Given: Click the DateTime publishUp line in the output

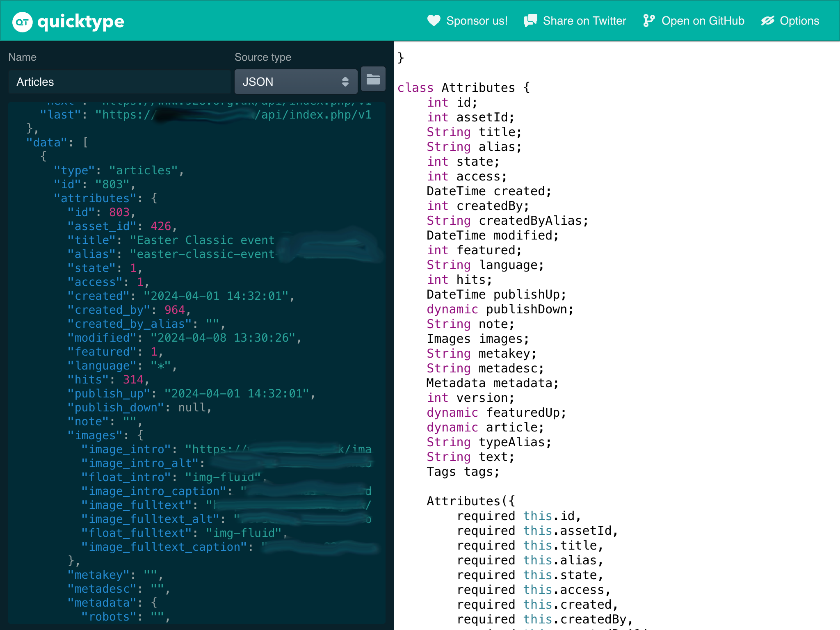Looking at the screenshot, I should click(x=496, y=294).
